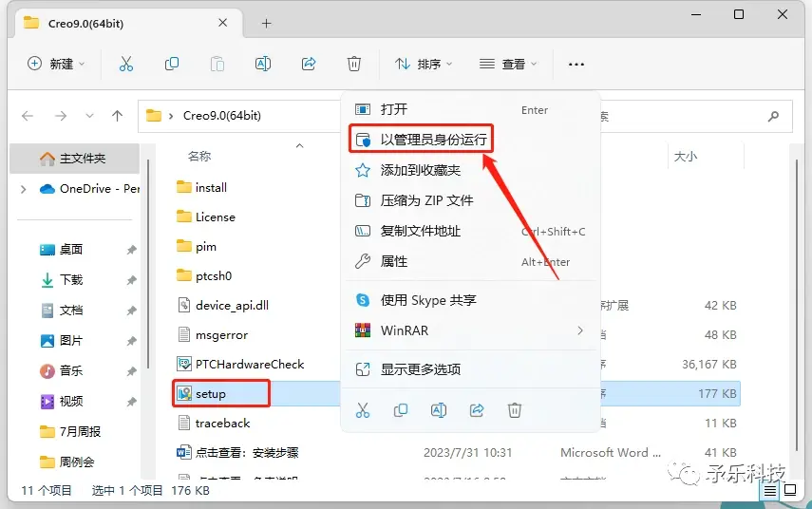Image resolution: width=812 pixels, height=509 pixels.
Task: Click the trash icon in context menu
Action: tap(514, 410)
